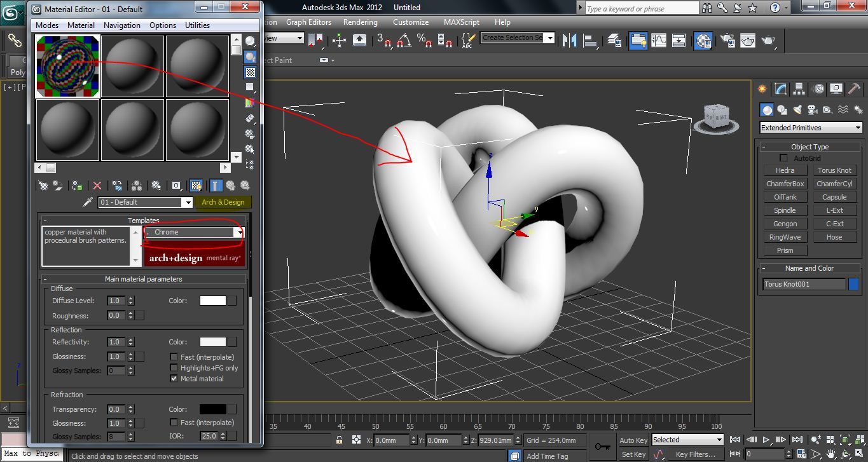Open the Rendering menu

pyautogui.click(x=360, y=22)
